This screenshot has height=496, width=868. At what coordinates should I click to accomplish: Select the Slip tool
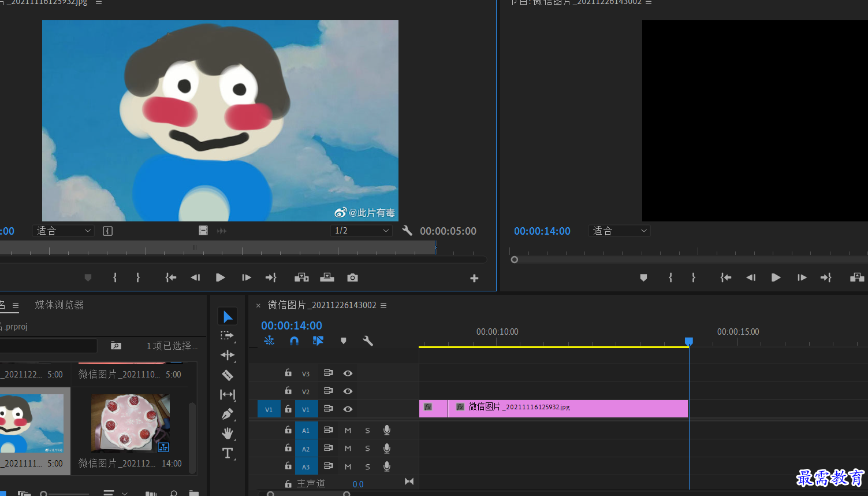click(228, 395)
